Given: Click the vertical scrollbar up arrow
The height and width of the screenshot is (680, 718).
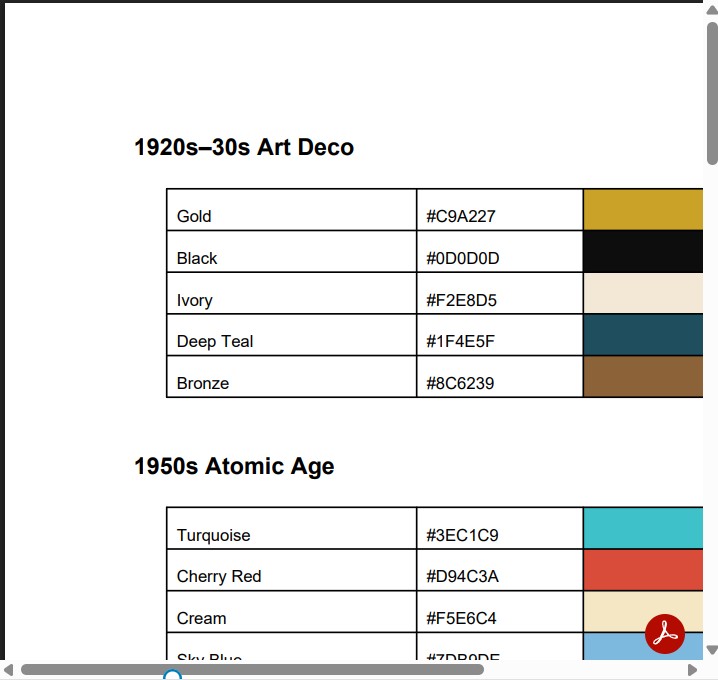Looking at the screenshot, I should (x=711, y=10).
